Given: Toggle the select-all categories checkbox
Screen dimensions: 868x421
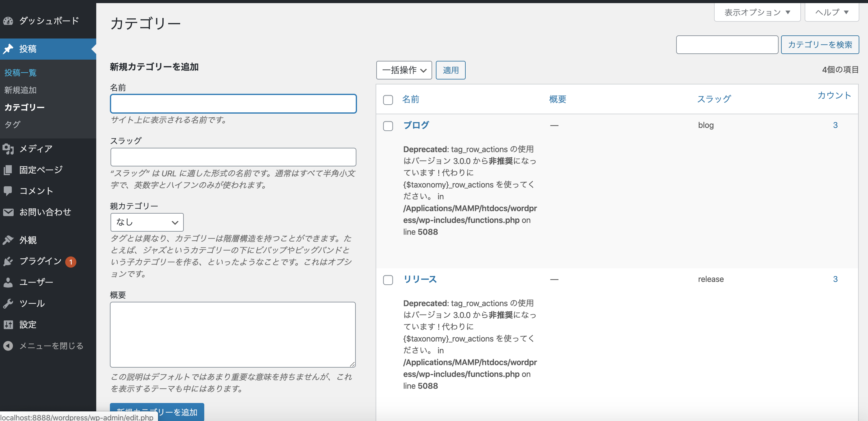Looking at the screenshot, I should click(x=388, y=100).
